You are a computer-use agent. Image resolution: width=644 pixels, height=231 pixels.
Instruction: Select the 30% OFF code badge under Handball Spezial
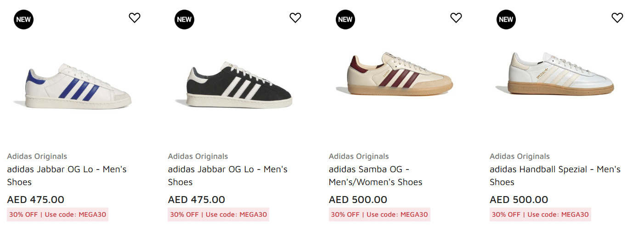pos(540,214)
